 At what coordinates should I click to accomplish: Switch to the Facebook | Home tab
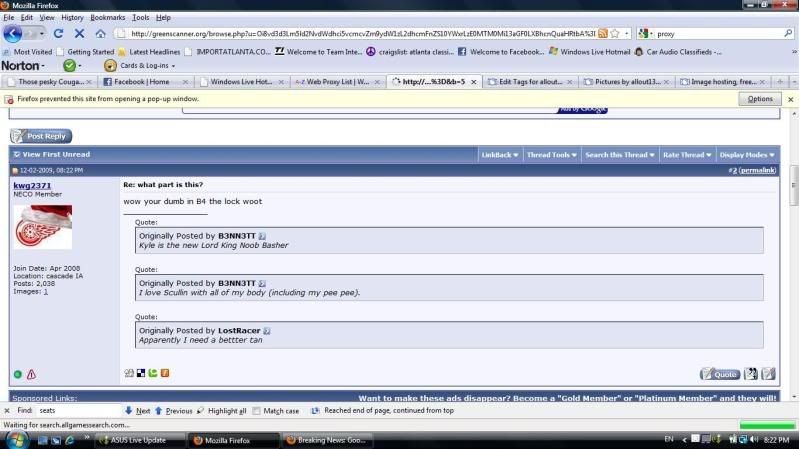(140, 81)
